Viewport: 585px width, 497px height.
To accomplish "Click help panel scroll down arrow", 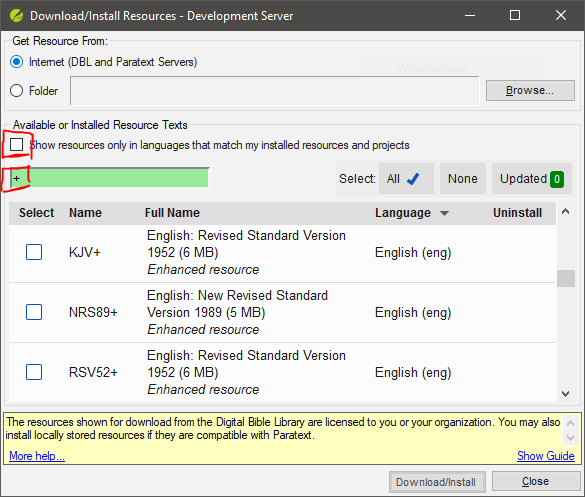I will pyautogui.click(x=570, y=438).
